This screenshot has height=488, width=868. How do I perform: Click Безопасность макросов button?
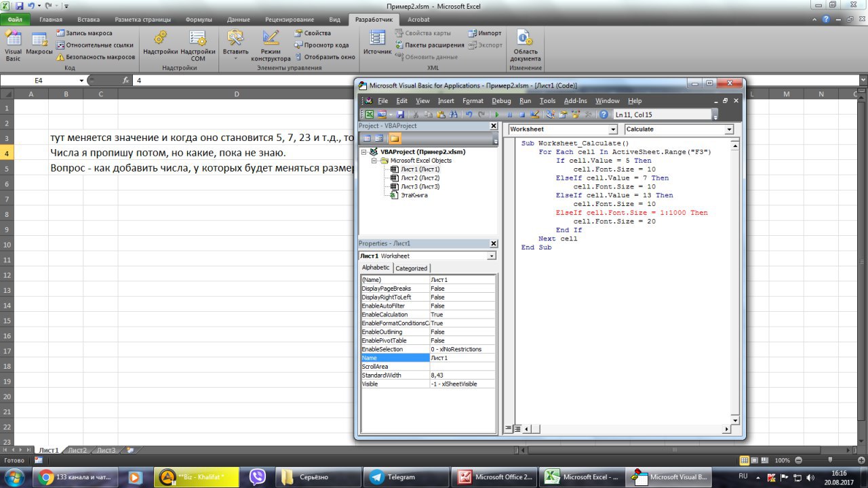click(x=95, y=58)
